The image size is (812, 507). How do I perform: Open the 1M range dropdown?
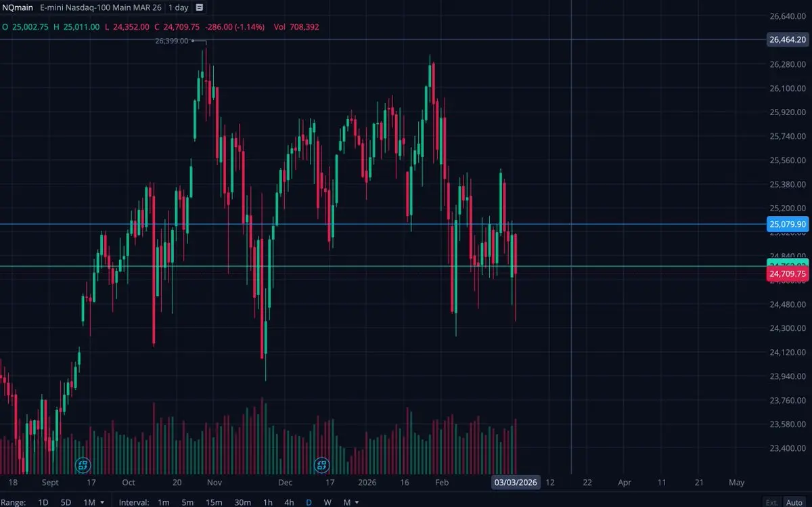pyautogui.click(x=93, y=502)
